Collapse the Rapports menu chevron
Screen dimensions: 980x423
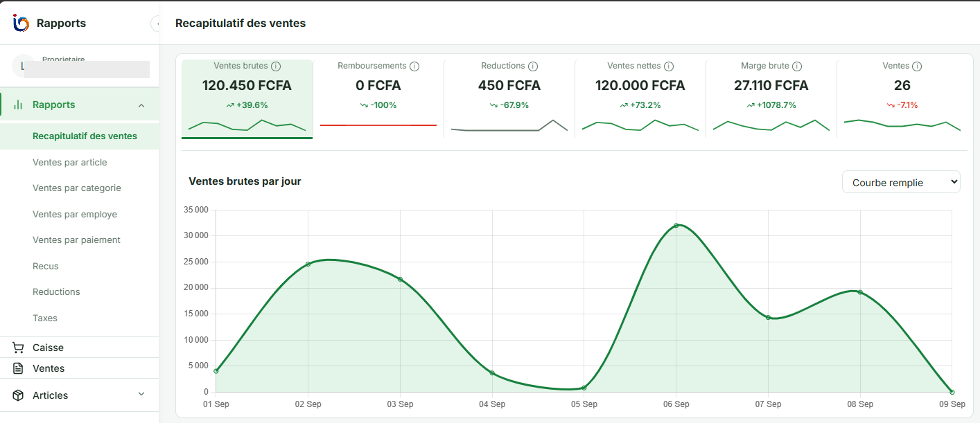pyautogui.click(x=141, y=105)
